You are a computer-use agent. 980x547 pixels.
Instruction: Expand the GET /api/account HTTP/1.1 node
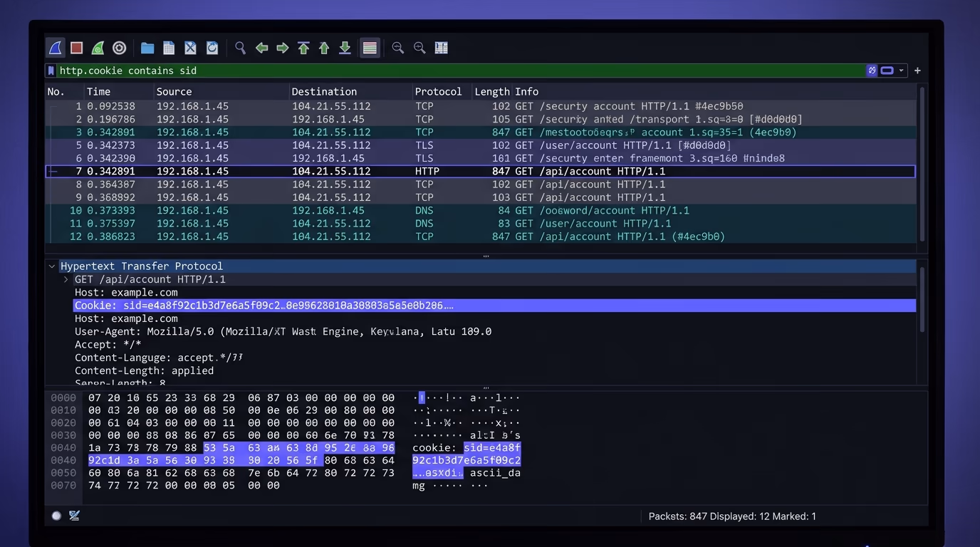pos(66,279)
